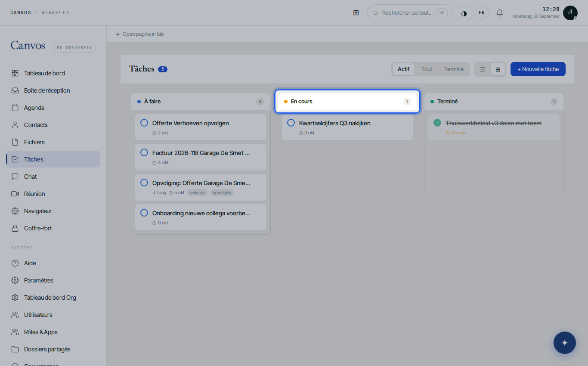
Task: Expand the En cours column header
Action: pos(347,102)
